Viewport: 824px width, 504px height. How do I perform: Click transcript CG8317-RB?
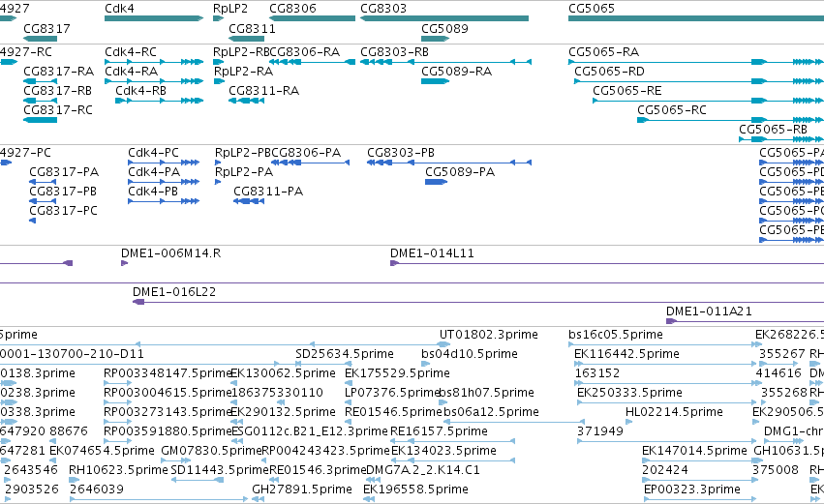pos(40,101)
